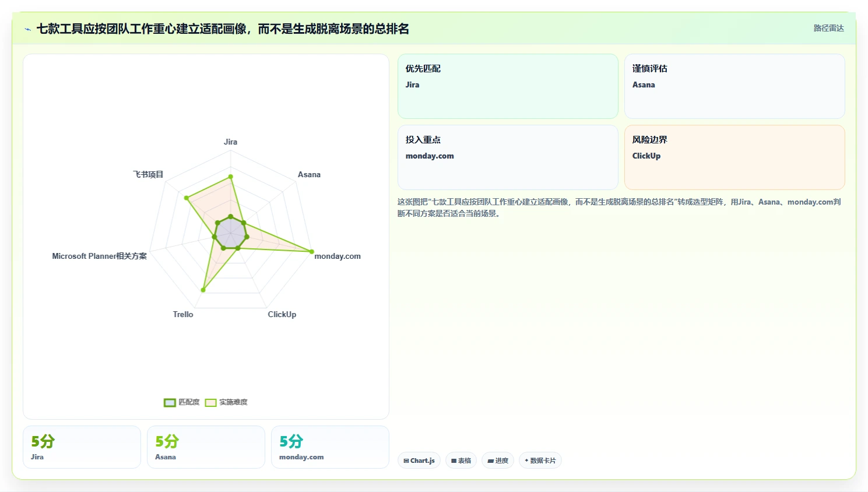Click the description paragraph starting 这张图把
Image resolution: width=868 pixels, height=492 pixels.
619,208
